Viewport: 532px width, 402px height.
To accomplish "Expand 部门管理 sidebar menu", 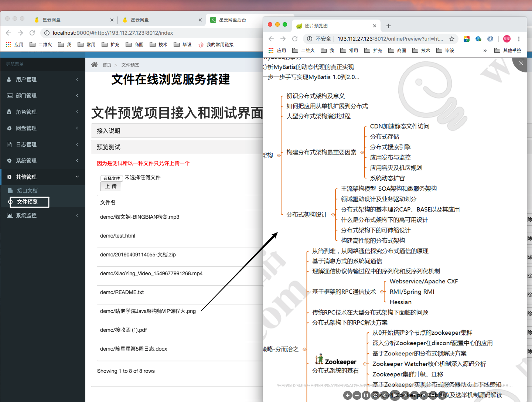I will [43, 96].
